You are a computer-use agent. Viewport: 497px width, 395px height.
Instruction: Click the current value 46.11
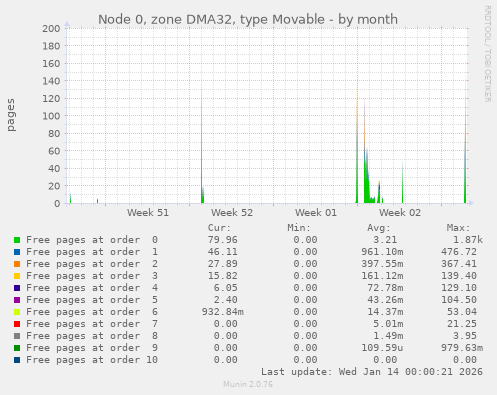(223, 252)
